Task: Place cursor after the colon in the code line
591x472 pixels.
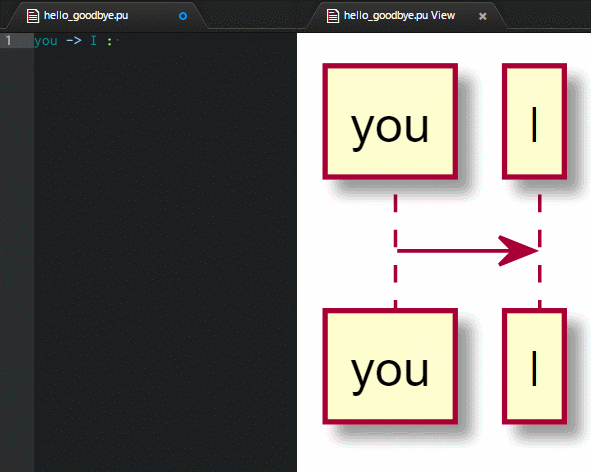Action: 113,41
